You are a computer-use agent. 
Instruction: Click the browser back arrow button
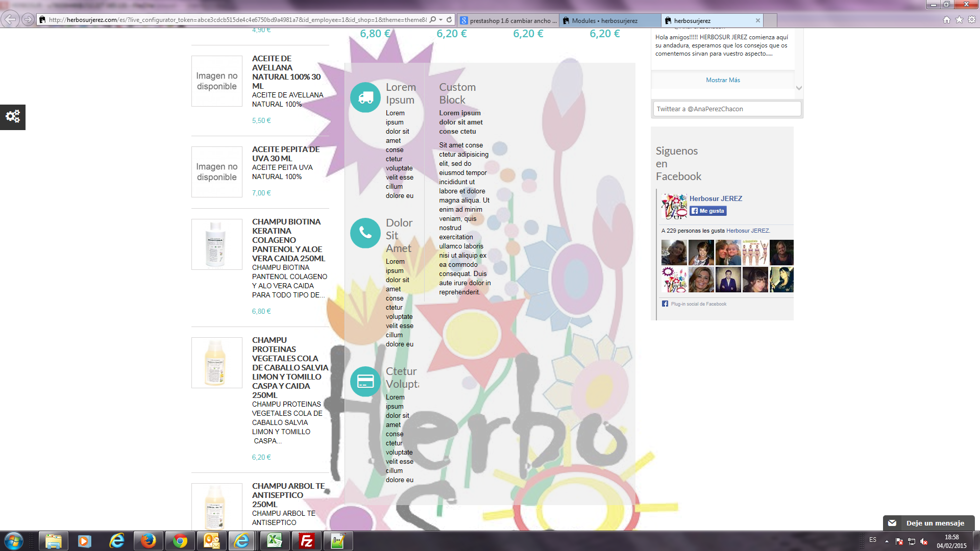pos(10,19)
